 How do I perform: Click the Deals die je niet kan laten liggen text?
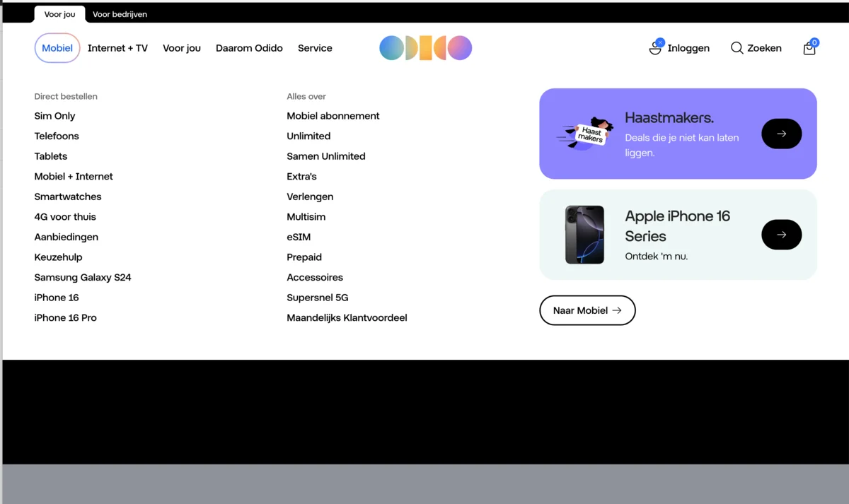[682, 145]
